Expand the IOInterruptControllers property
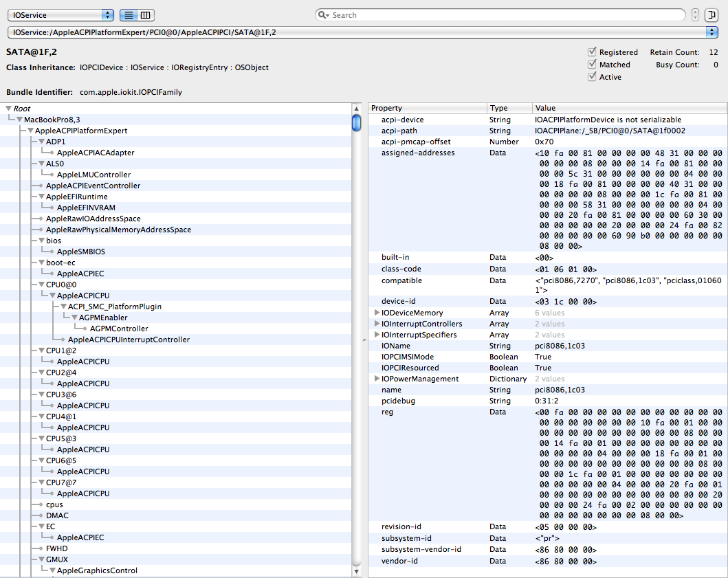 point(377,324)
